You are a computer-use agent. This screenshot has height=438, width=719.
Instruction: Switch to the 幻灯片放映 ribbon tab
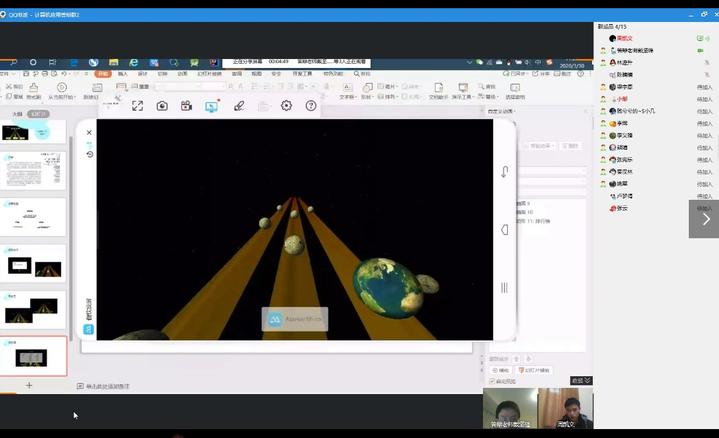pos(210,73)
